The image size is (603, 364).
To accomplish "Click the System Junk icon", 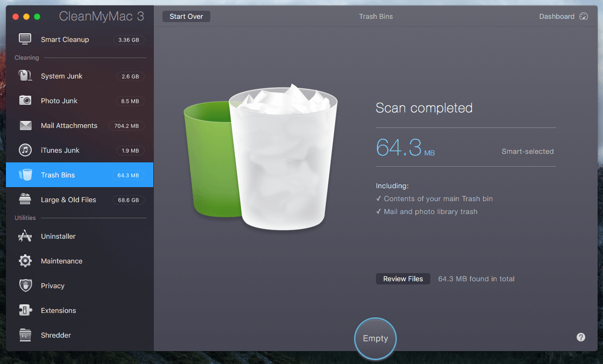I will pos(25,76).
